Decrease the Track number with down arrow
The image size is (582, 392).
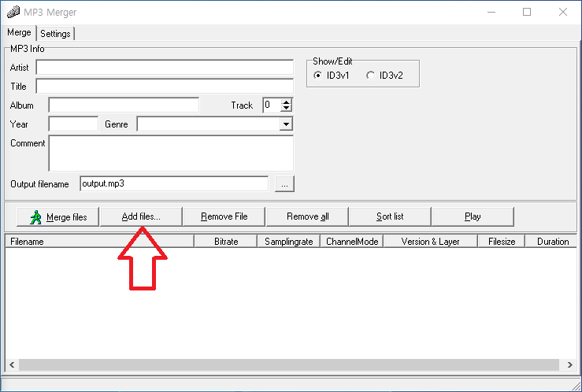click(x=286, y=109)
